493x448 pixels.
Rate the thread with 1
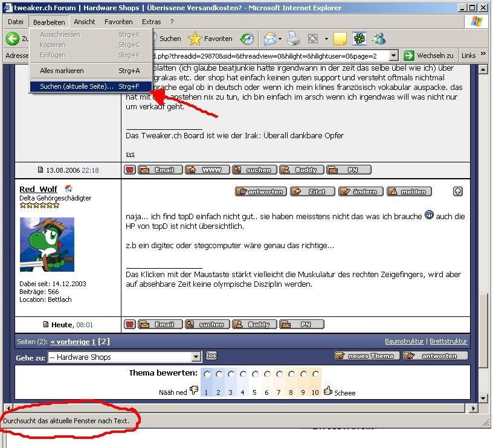point(207,374)
